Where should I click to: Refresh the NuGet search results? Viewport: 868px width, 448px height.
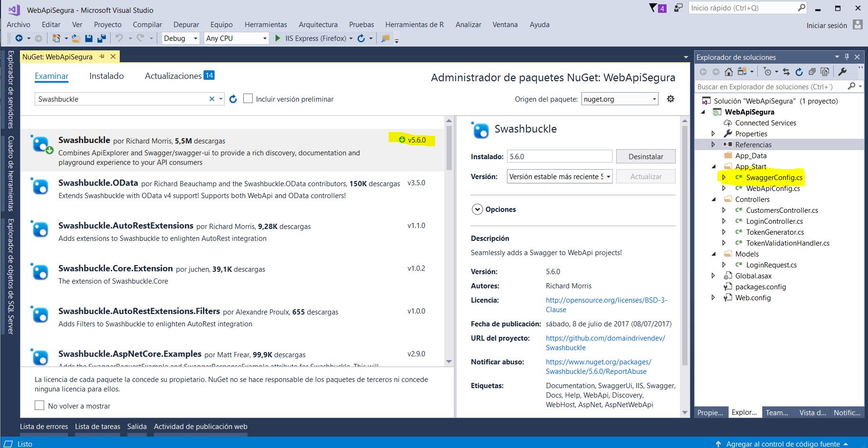click(233, 99)
